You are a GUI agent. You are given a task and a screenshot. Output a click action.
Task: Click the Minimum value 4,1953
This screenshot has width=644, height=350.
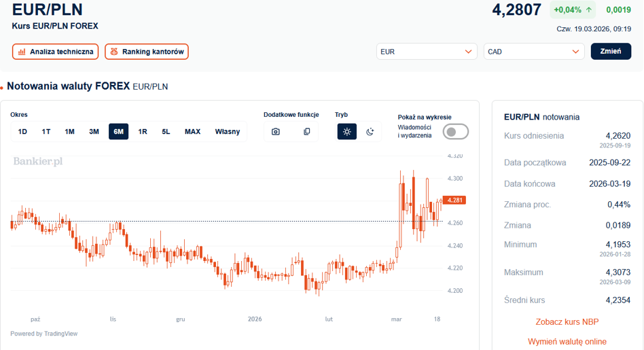(x=618, y=245)
